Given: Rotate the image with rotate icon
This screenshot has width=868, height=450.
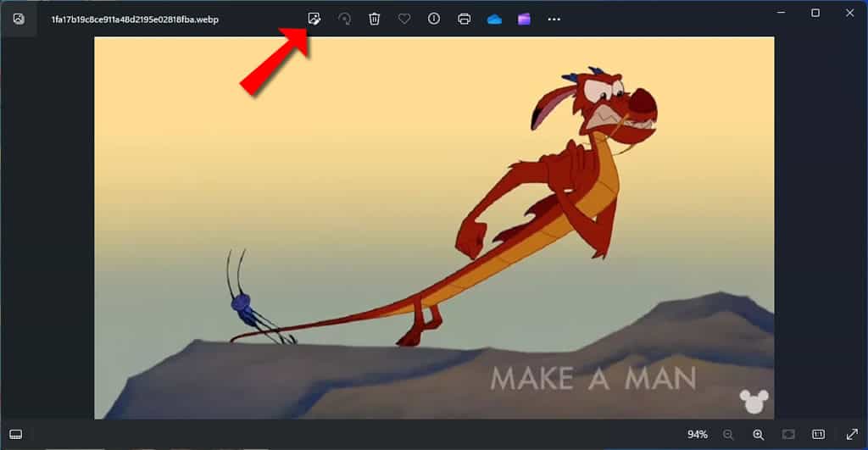Looking at the screenshot, I should pos(344,19).
